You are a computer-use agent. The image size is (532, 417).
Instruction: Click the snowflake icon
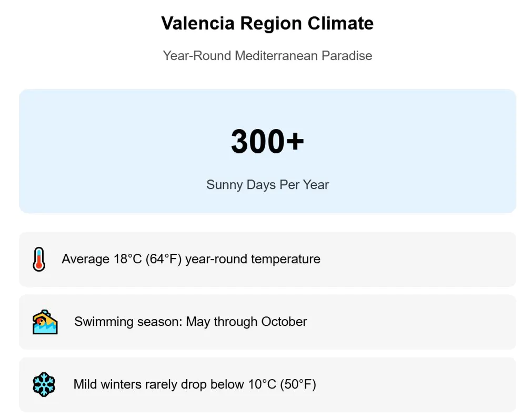(x=44, y=384)
